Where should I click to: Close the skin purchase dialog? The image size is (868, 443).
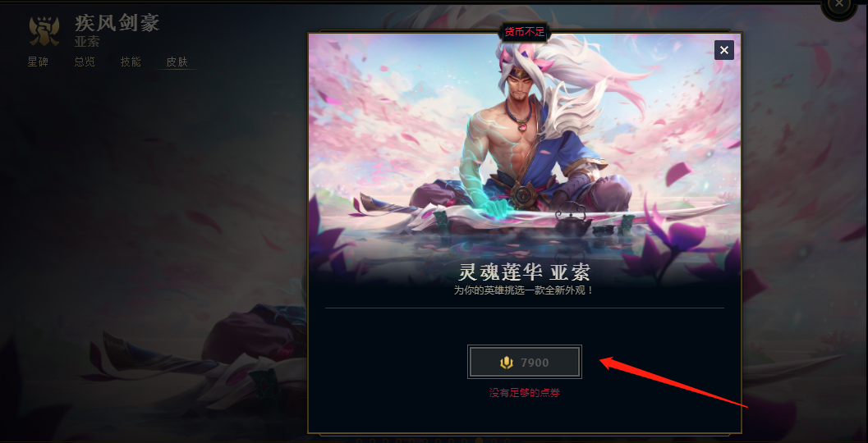(724, 50)
